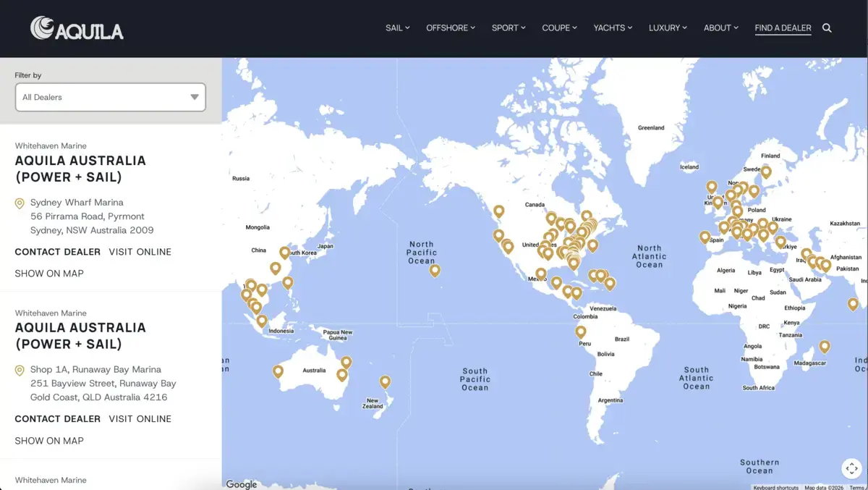Select the map pin in the North Pacific Ocean
The image size is (868, 490).
pyautogui.click(x=435, y=271)
